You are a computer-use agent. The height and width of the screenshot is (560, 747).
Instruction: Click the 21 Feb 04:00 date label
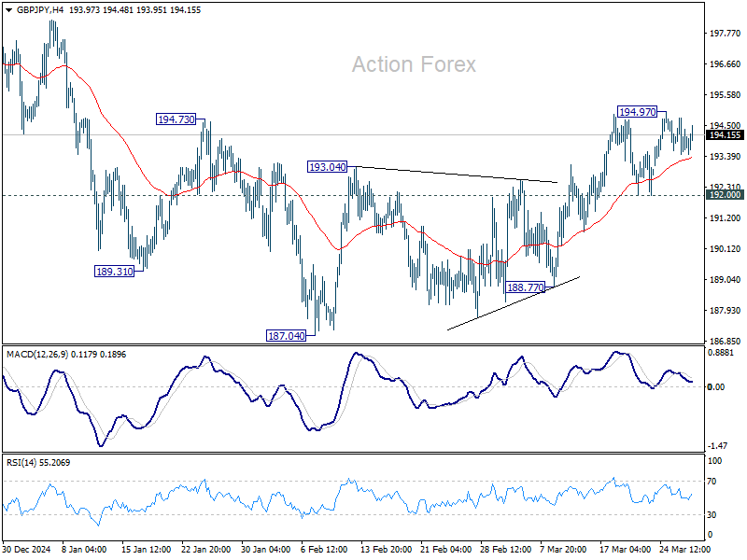click(x=446, y=549)
